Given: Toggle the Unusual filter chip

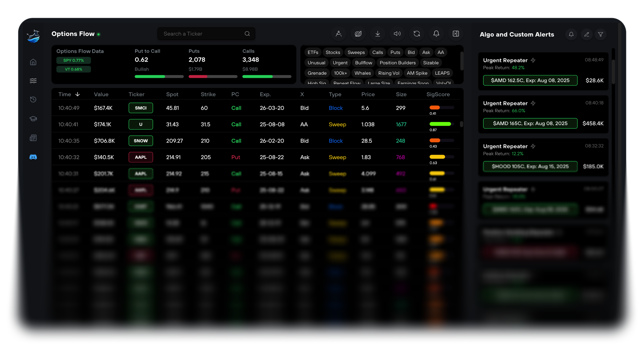Looking at the screenshot, I should 316,63.
